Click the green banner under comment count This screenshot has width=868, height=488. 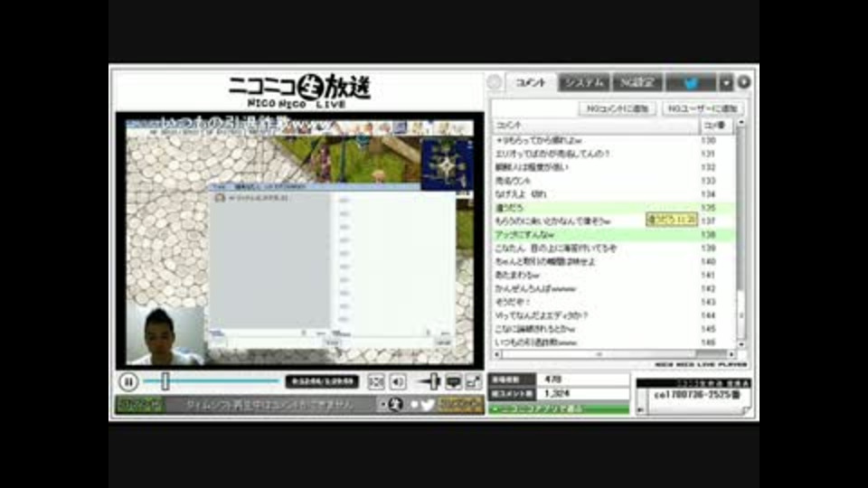click(x=559, y=408)
